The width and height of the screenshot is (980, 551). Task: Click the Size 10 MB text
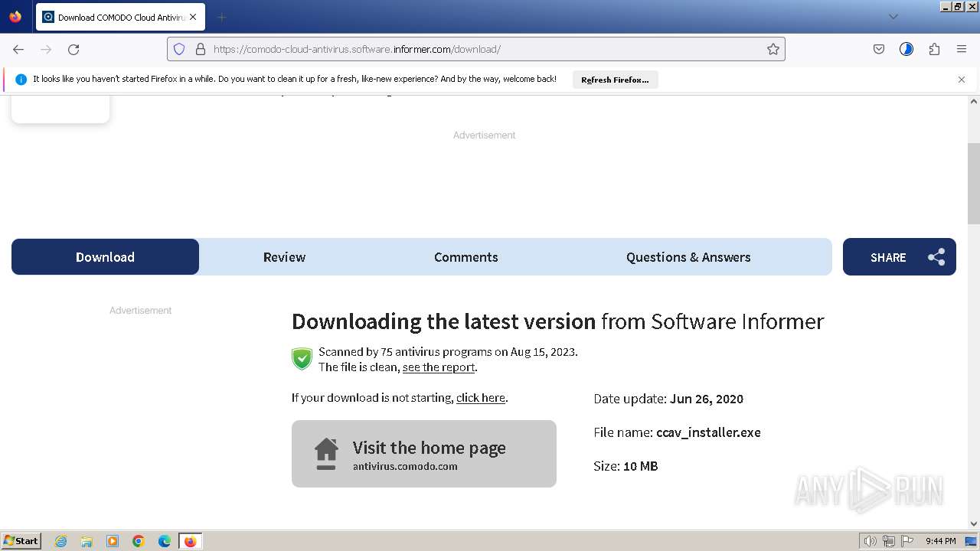pyautogui.click(x=626, y=466)
